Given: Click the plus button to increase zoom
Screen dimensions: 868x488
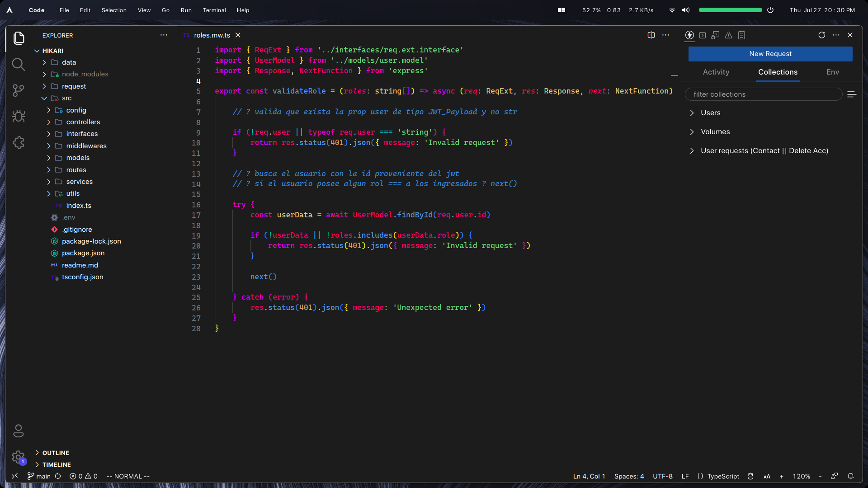Looking at the screenshot, I should coord(781,476).
